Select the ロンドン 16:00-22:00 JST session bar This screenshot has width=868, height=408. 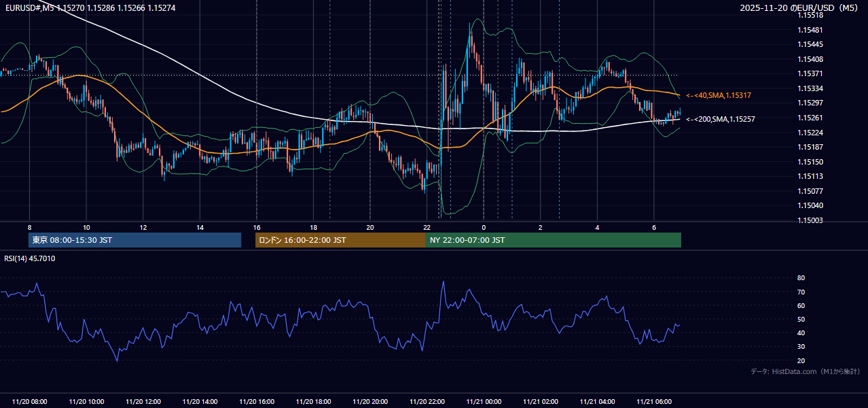pos(340,240)
